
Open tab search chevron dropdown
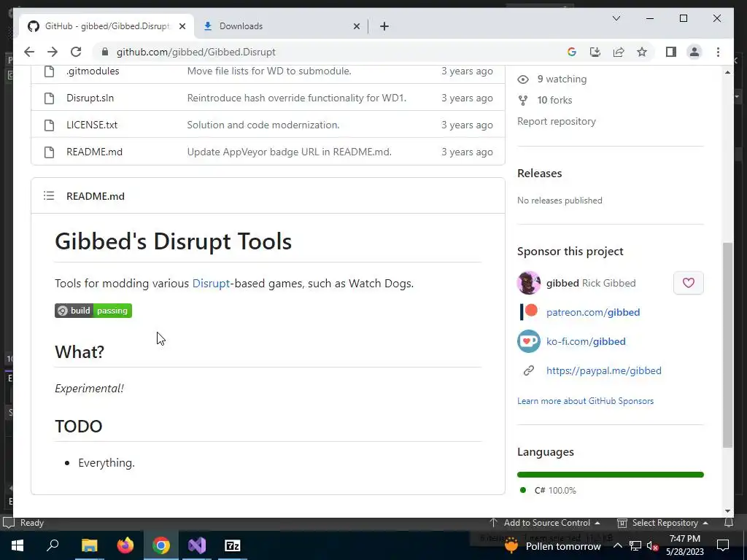616,18
